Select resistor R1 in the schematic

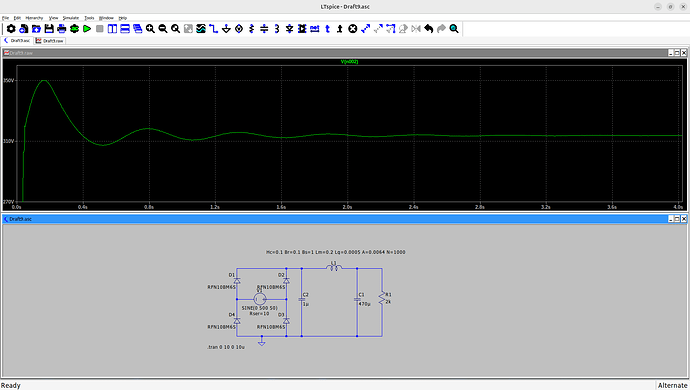point(382,299)
